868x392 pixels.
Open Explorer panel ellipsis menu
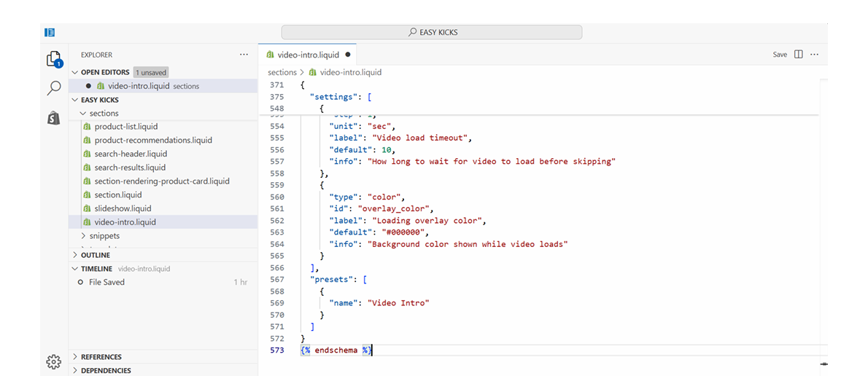point(244,55)
